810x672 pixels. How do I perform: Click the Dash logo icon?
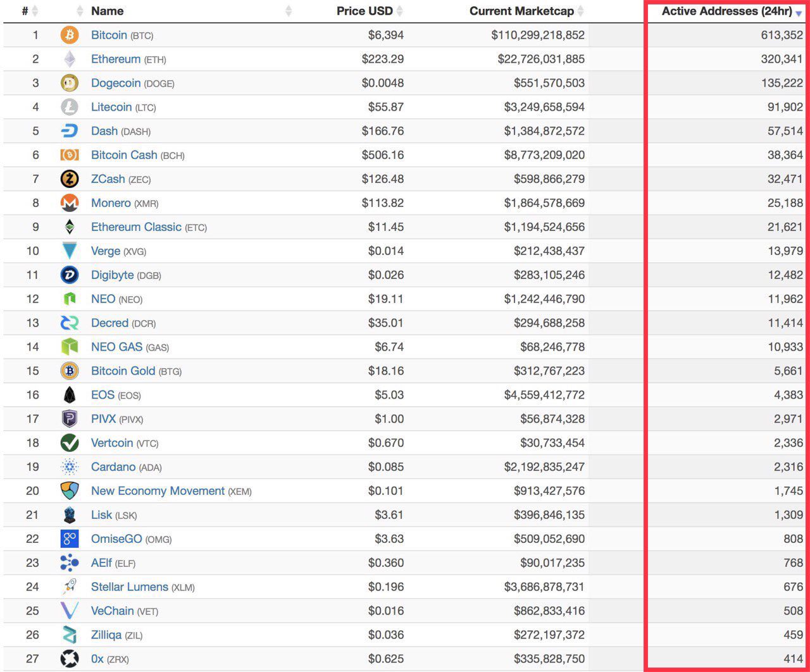click(x=70, y=131)
